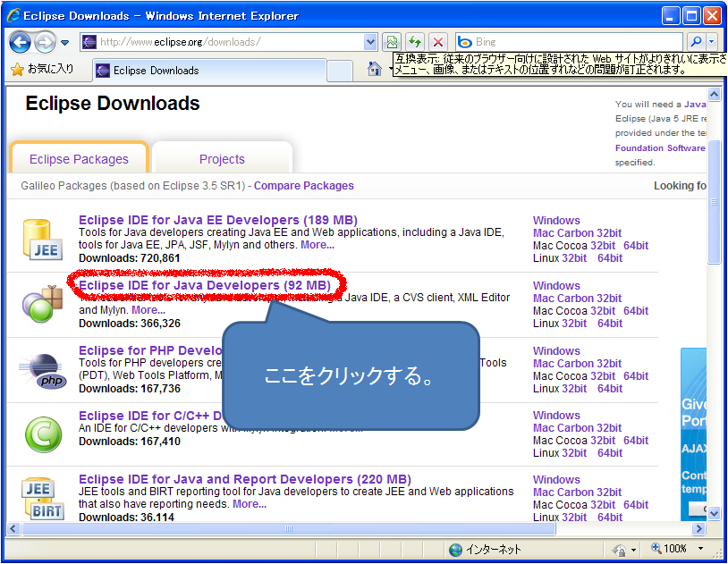Download Java Developers package for Windows
The height and width of the screenshot is (564, 728).
556,286
